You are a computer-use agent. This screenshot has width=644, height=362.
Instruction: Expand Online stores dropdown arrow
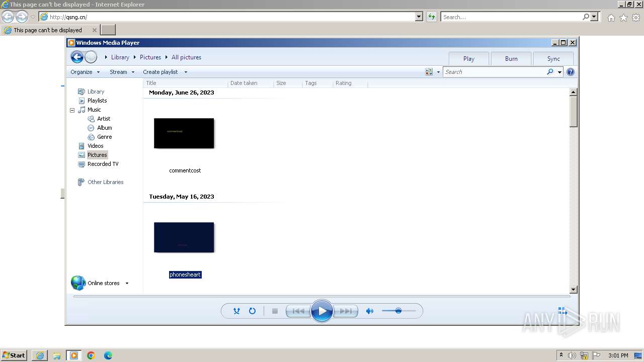tap(127, 283)
